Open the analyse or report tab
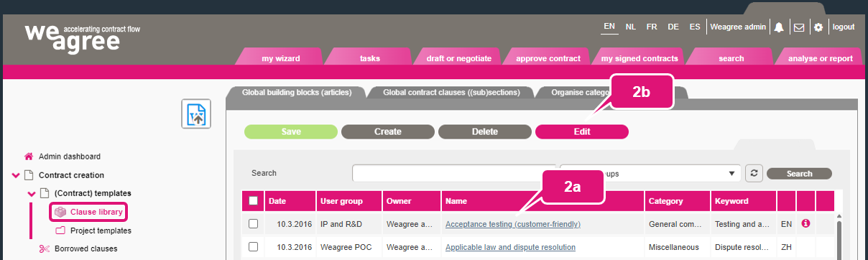This screenshot has height=260, width=868. [x=821, y=58]
